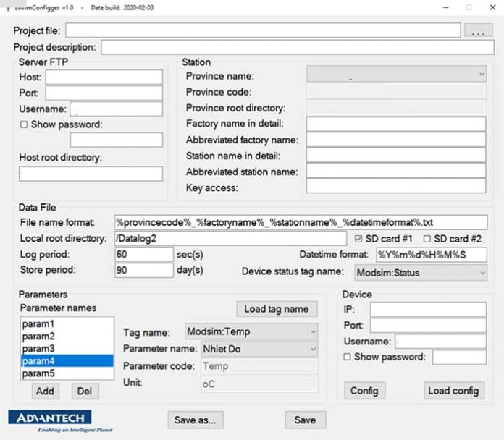Click the Parameter code Temp field
Viewport: 504px width, 440px height.
[259, 366]
